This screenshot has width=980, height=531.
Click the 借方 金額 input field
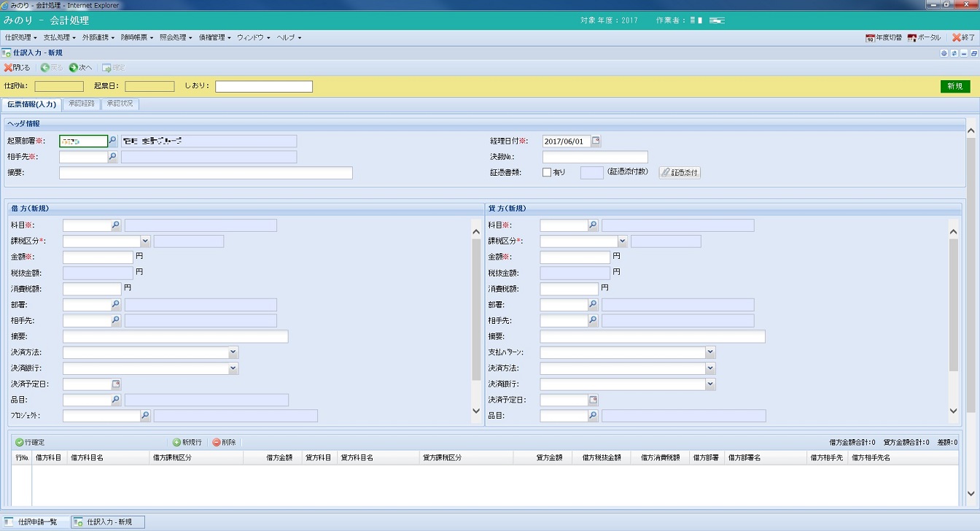pos(98,257)
